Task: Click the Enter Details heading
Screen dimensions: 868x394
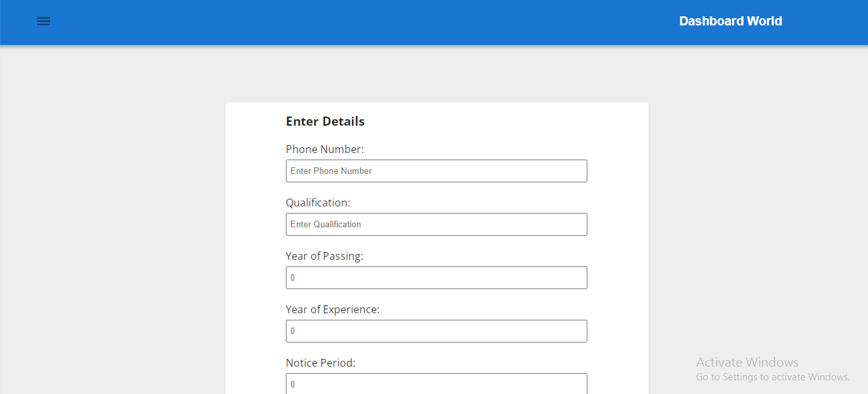Action: pyautogui.click(x=325, y=121)
